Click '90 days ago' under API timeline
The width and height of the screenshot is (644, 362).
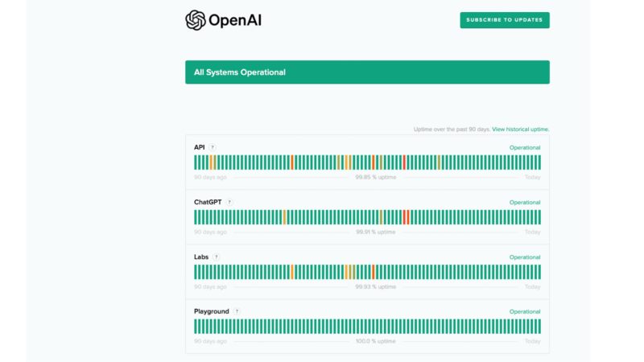pyautogui.click(x=210, y=177)
